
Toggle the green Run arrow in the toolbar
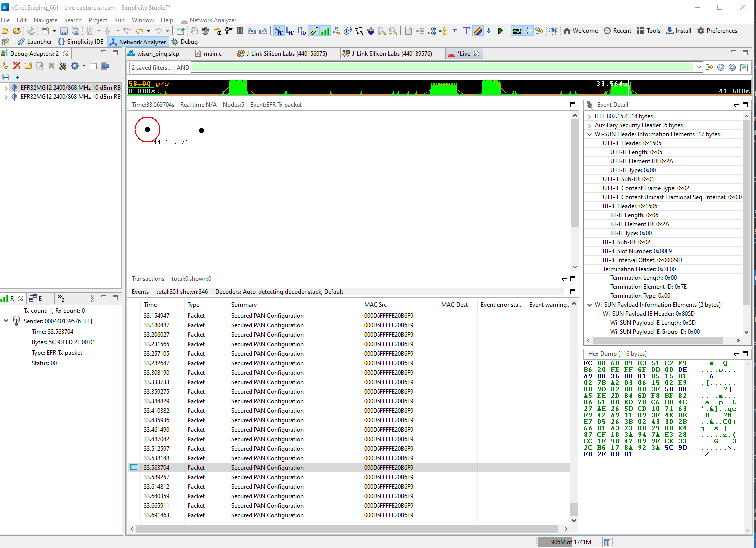click(x=500, y=30)
